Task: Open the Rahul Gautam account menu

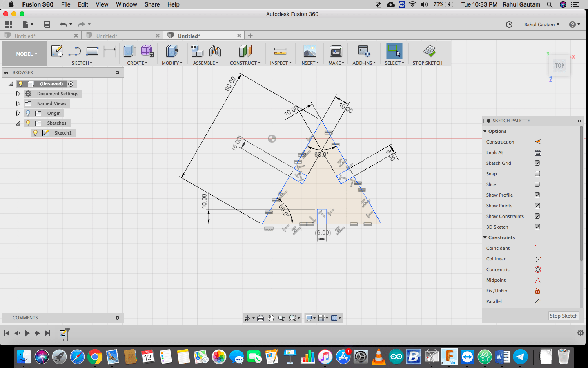Action: click(541, 25)
